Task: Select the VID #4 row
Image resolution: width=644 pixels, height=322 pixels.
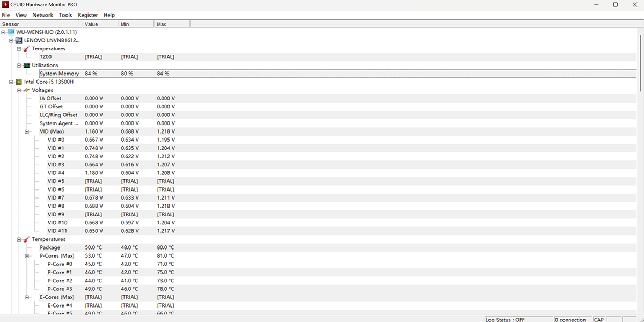Action: 342,173
